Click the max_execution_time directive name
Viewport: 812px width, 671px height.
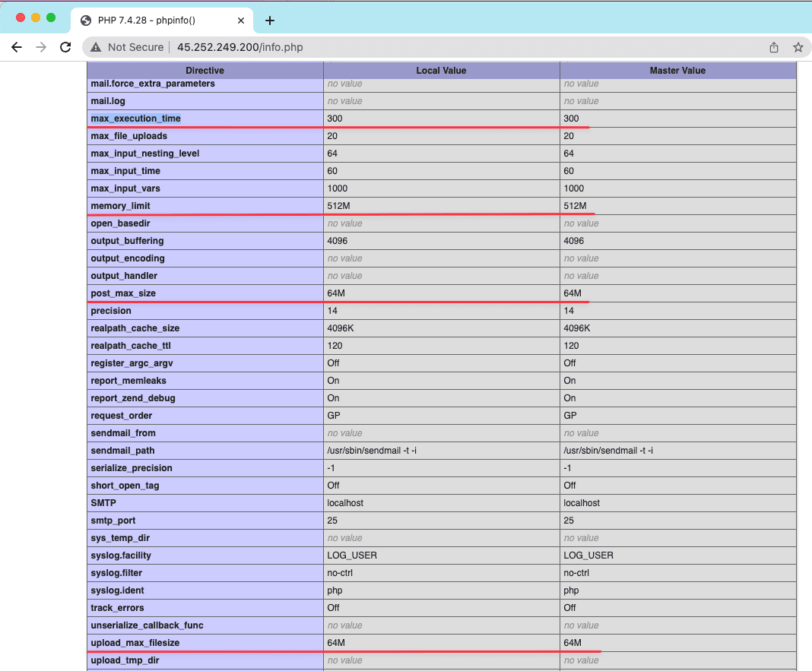[135, 119]
